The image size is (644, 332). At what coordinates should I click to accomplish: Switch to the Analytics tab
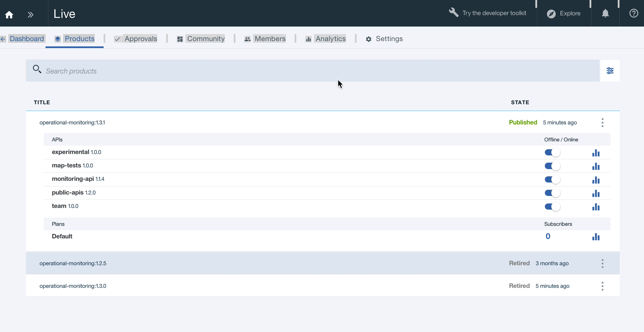coord(330,39)
